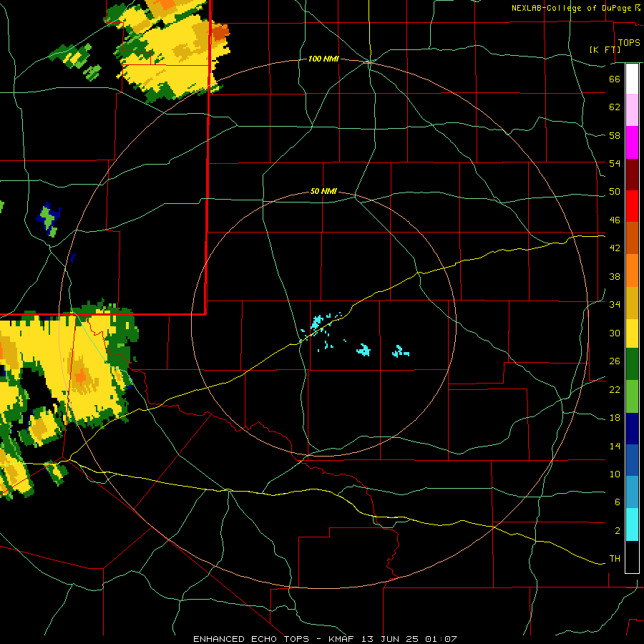Image resolution: width=644 pixels, height=644 pixels.
Task: Click the TH threshold label in the legend
Action: 615,559
